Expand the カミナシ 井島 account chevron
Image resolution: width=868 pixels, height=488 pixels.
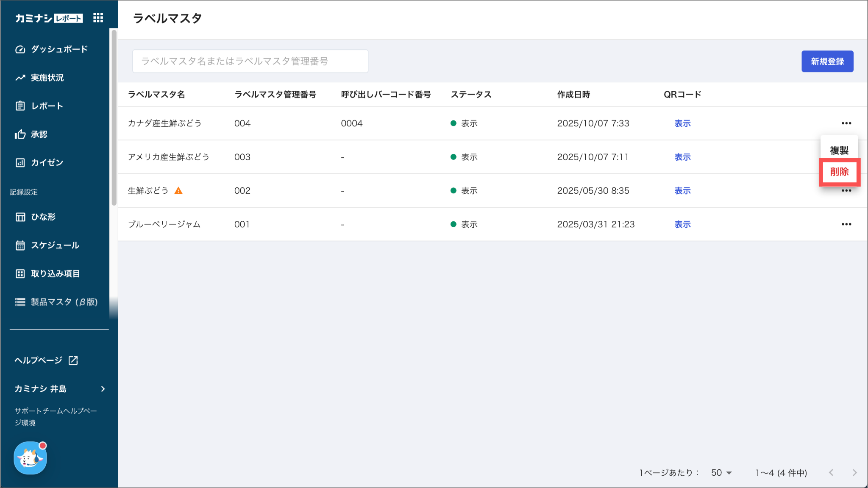point(103,389)
